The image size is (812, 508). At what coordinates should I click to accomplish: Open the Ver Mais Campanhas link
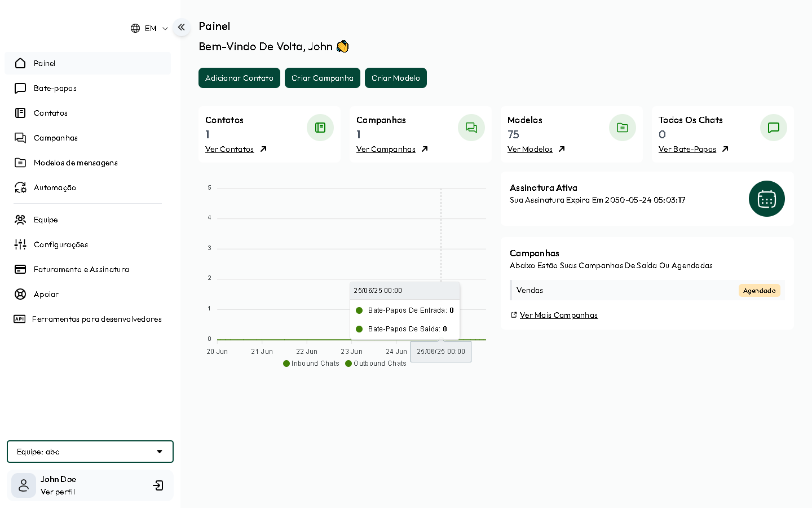[x=558, y=315]
